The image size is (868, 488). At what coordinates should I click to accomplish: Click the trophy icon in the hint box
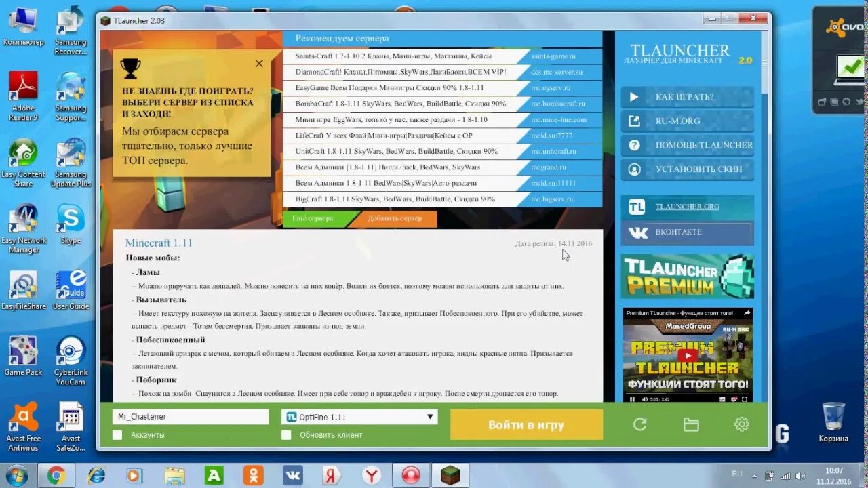click(130, 68)
